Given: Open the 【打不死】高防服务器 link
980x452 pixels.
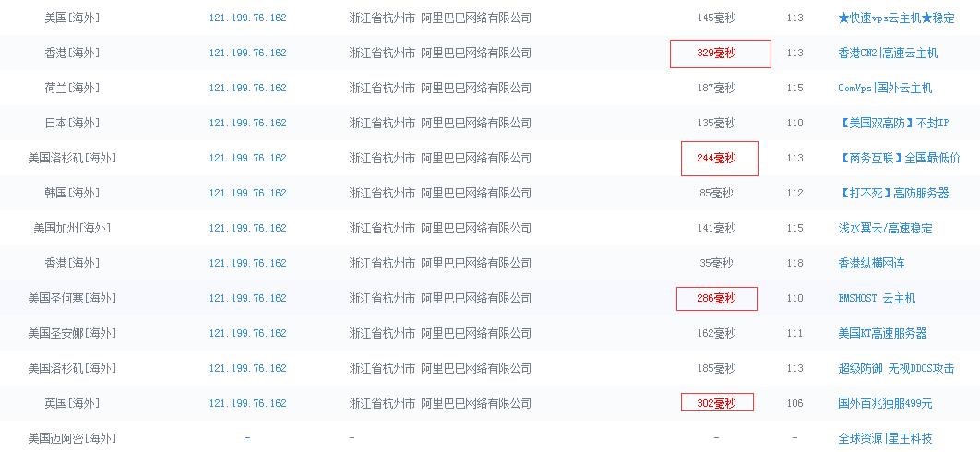Looking at the screenshot, I should tap(893, 193).
